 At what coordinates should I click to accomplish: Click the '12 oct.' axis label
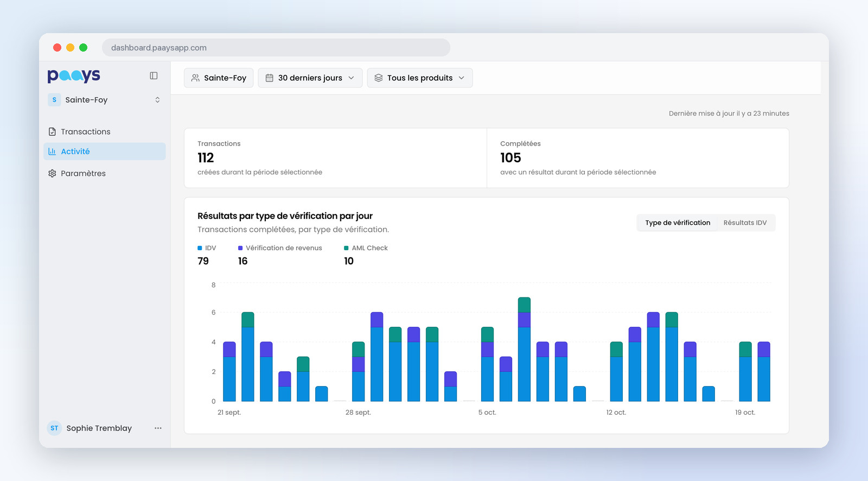[616, 413]
